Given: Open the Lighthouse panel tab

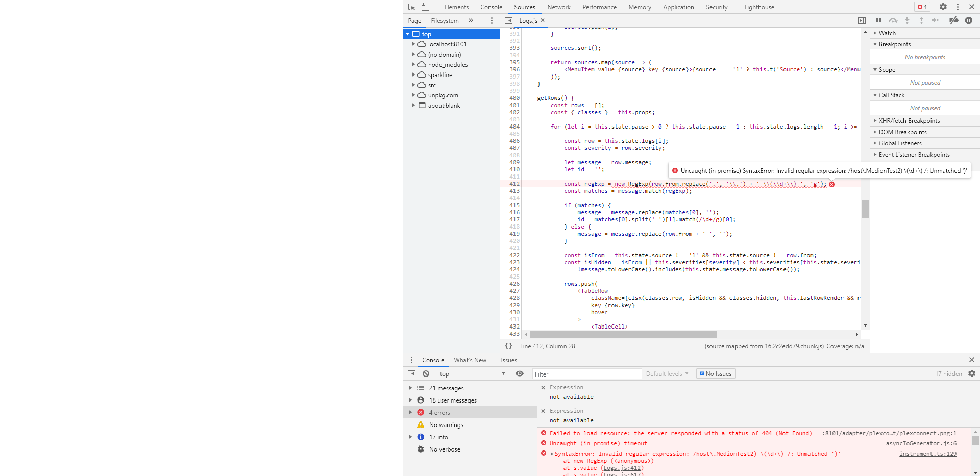Looking at the screenshot, I should coord(759,7).
